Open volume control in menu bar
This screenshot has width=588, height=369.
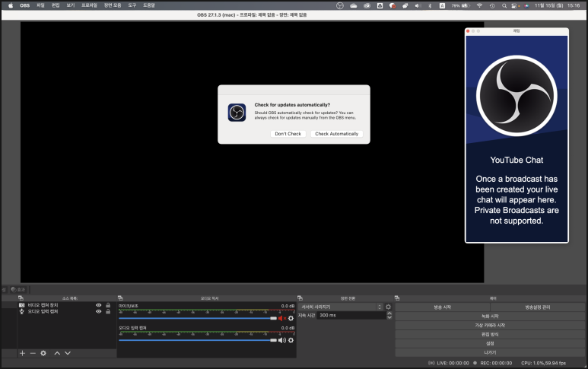[418, 5]
